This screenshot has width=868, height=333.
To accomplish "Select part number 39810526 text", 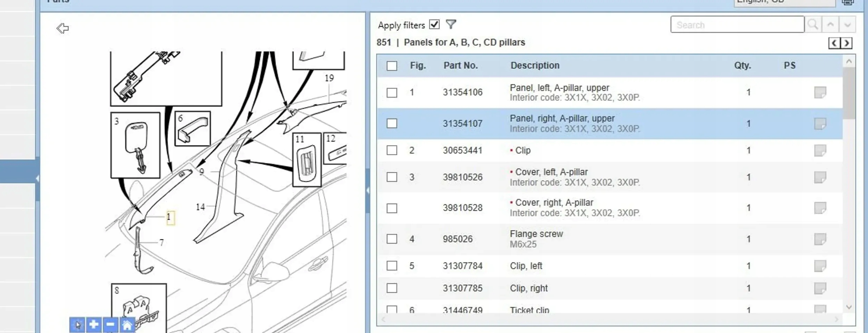I will (x=462, y=177).
